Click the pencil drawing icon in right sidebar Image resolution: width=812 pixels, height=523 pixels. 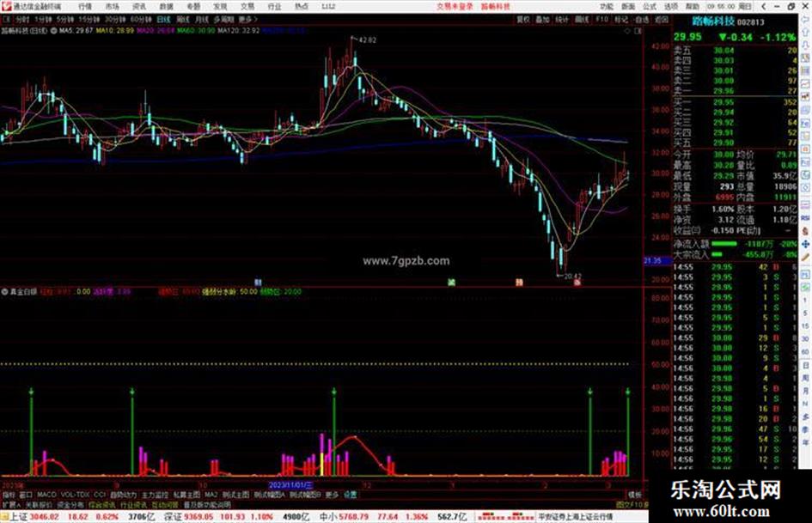coord(806,257)
